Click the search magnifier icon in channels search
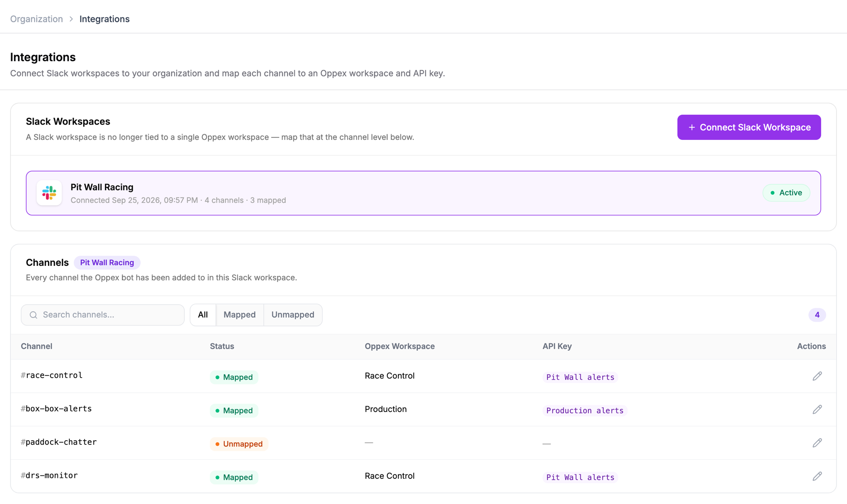This screenshot has height=504, width=847. coord(34,315)
